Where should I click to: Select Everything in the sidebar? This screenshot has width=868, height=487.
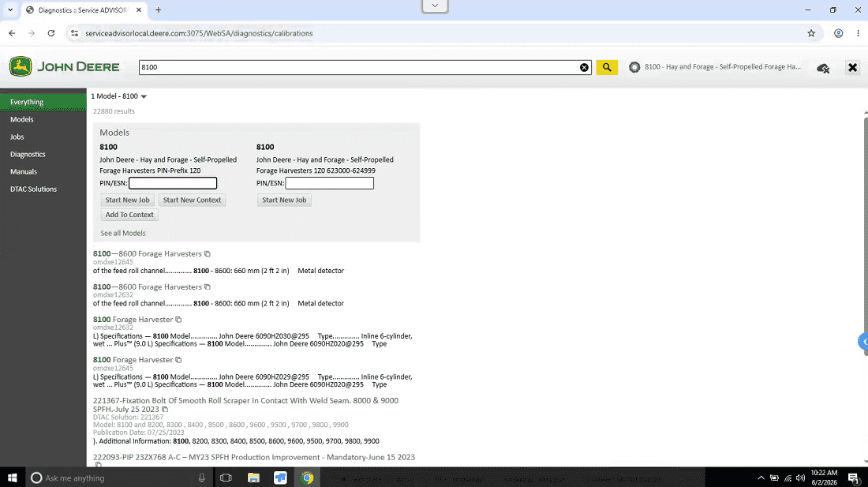[43, 102]
